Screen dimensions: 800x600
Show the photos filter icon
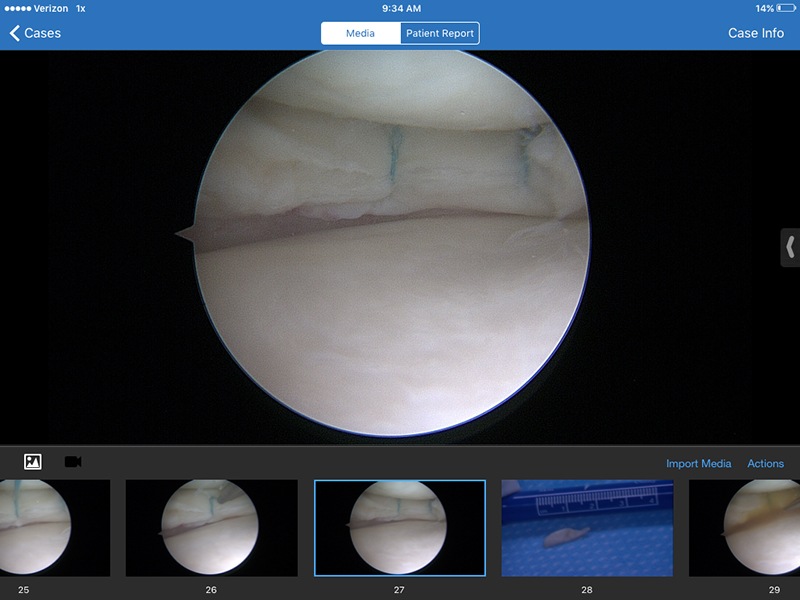[x=33, y=462]
